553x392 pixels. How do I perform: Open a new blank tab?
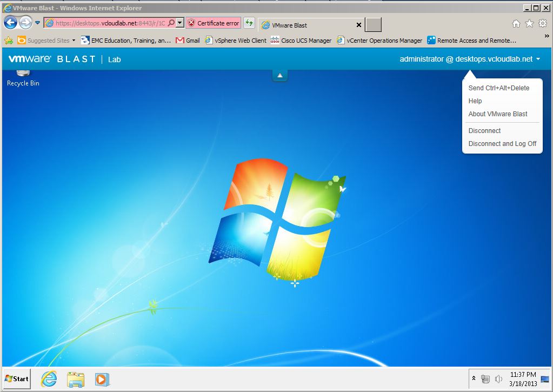[373, 25]
